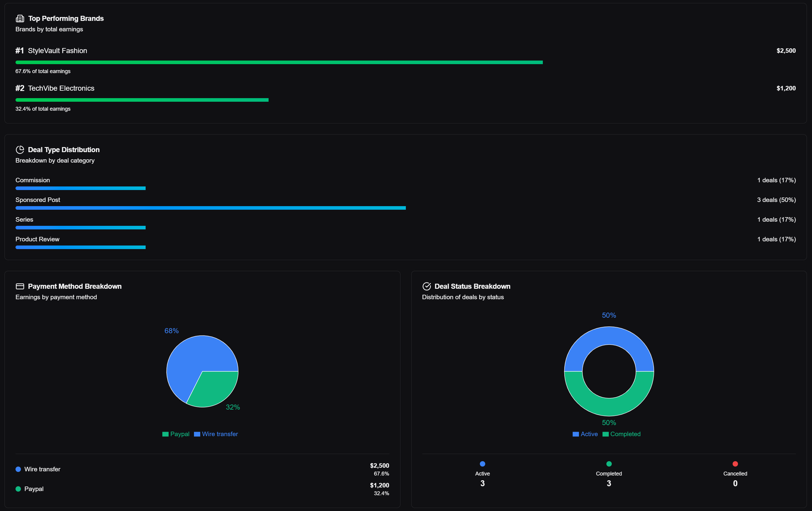The width and height of the screenshot is (812, 511).
Task: Toggle the Wire transfer legend item in the chart
Action: click(x=216, y=434)
